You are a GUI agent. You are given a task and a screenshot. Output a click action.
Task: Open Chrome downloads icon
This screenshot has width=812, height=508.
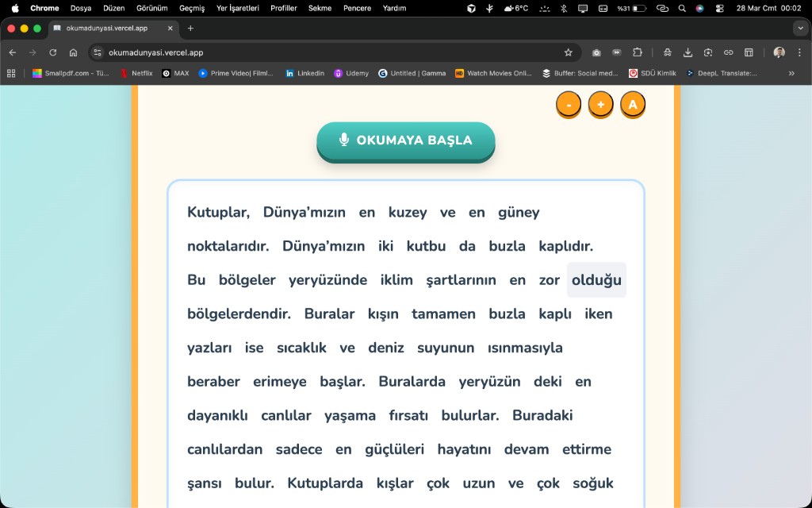click(x=688, y=52)
